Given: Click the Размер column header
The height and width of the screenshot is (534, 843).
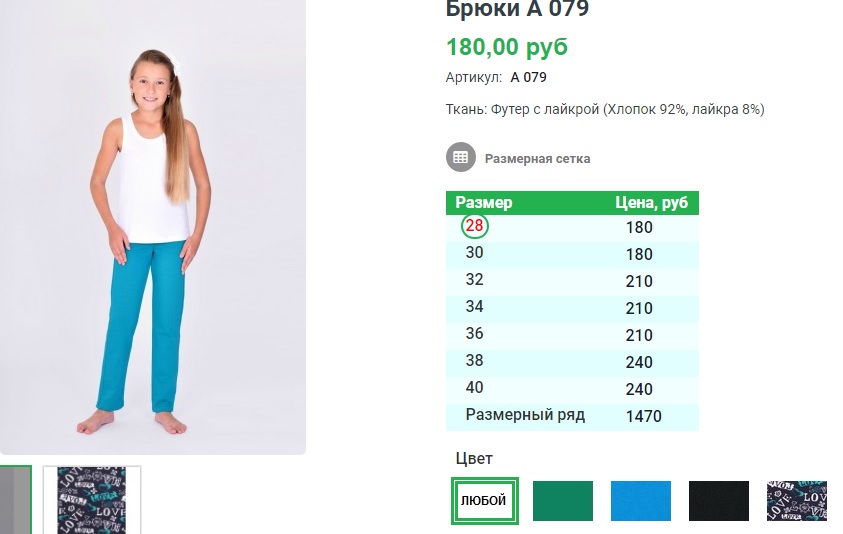Looking at the screenshot, I should click(484, 203).
